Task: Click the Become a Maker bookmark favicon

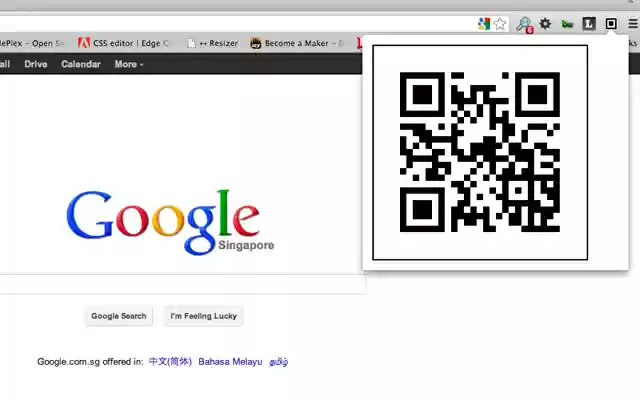Action: click(x=256, y=43)
